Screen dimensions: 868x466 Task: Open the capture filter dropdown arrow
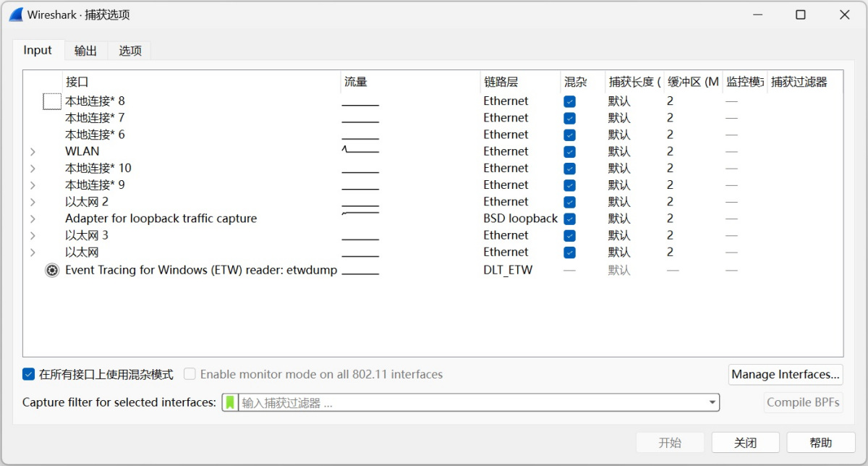(x=712, y=402)
